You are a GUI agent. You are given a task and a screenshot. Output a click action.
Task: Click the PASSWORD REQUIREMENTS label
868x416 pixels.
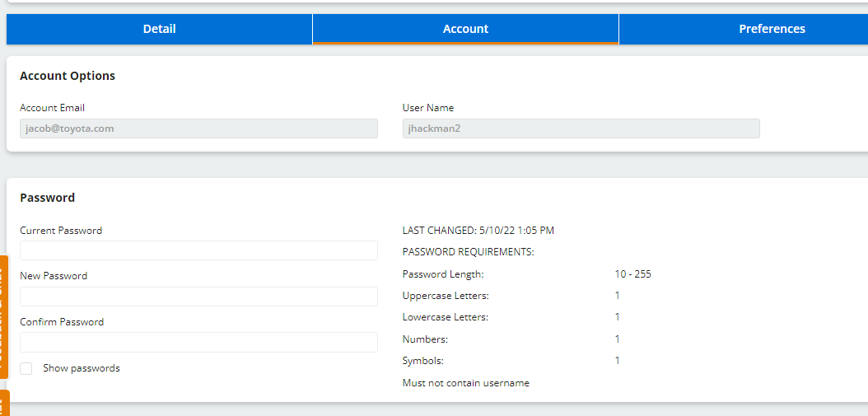pyautogui.click(x=468, y=252)
